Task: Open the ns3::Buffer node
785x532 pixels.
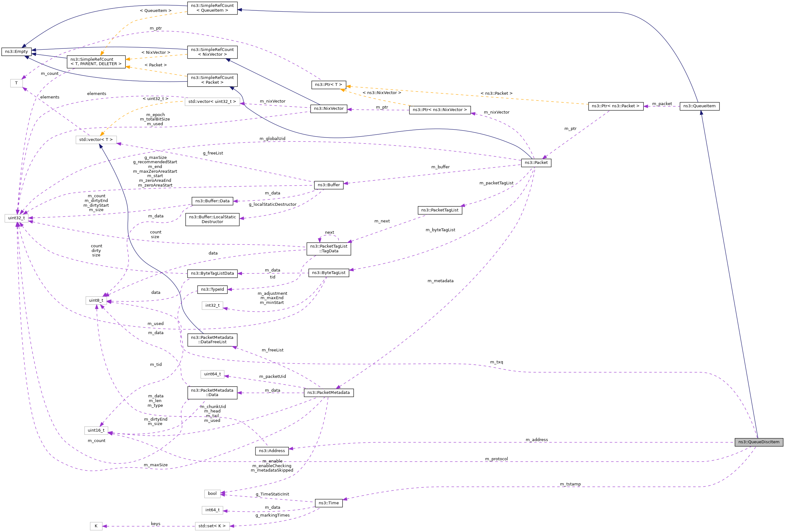Action: coord(329,185)
